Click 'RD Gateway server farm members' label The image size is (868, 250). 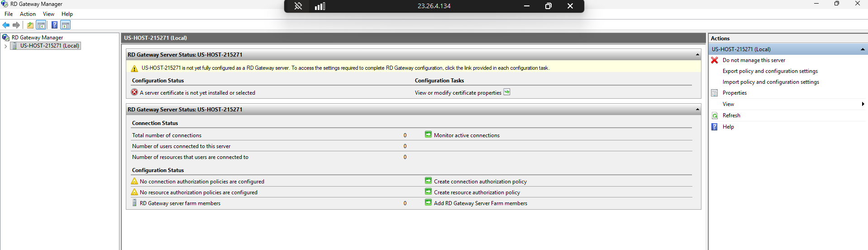[x=180, y=203]
